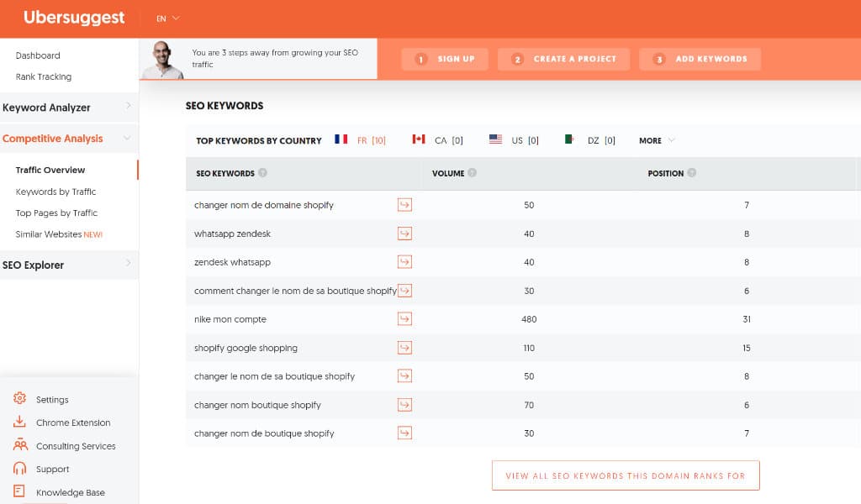Open Keywords by Traffic
This screenshot has width=861, height=504.
(55, 192)
